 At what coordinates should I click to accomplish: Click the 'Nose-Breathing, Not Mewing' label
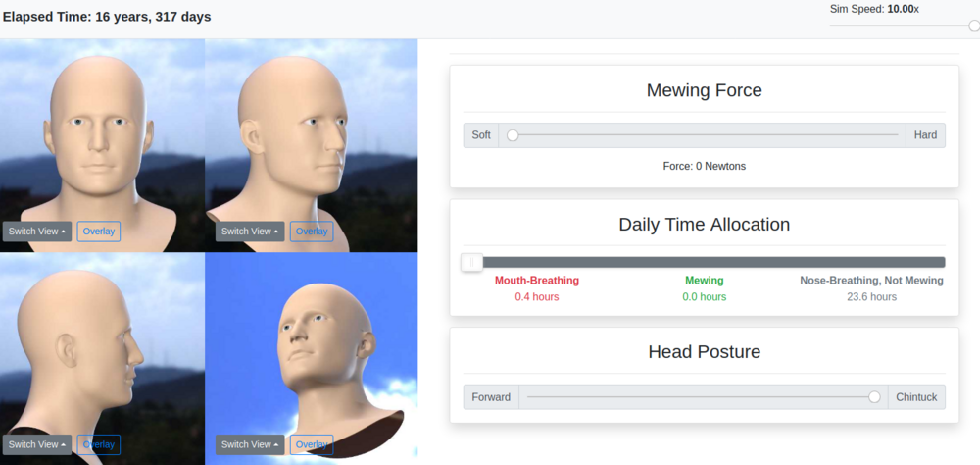pyautogui.click(x=872, y=281)
